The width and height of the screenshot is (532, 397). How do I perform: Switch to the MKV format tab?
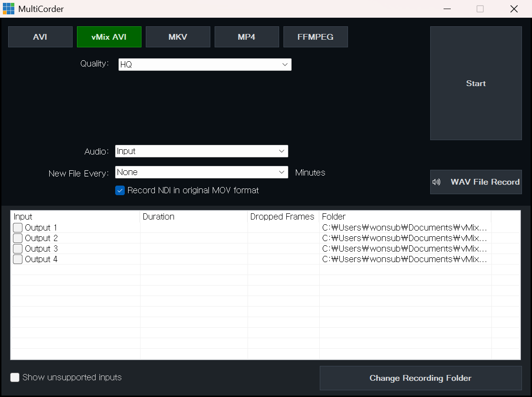point(178,37)
